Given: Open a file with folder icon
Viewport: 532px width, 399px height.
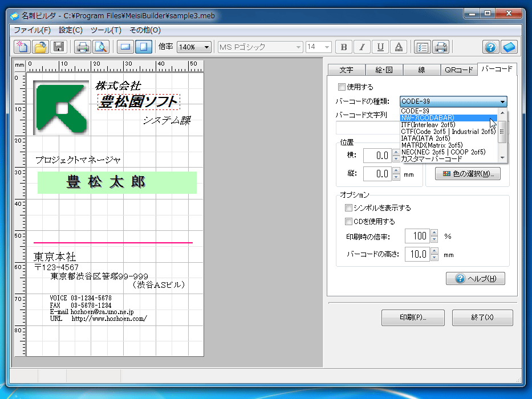Looking at the screenshot, I should pyautogui.click(x=40, y=47).
